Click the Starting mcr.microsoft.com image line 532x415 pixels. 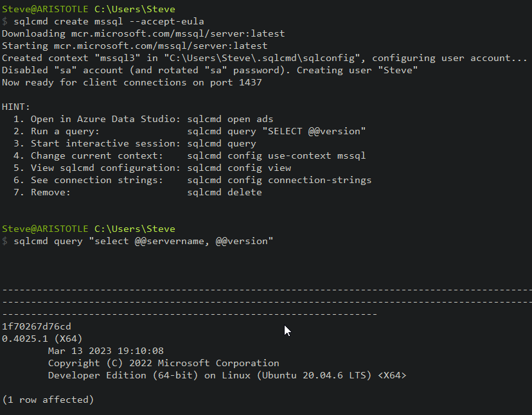tap(134, 46)
